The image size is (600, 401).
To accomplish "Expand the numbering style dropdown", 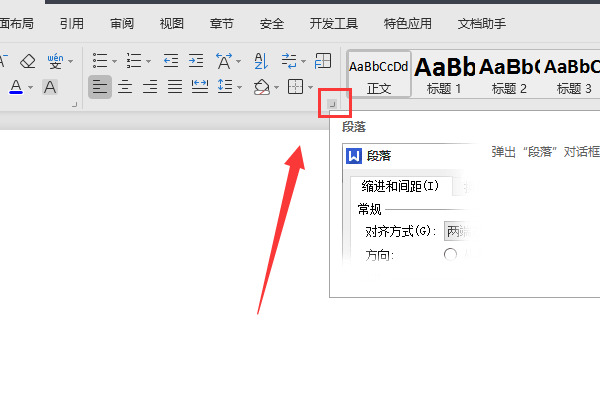I will [x=148, y=61].
